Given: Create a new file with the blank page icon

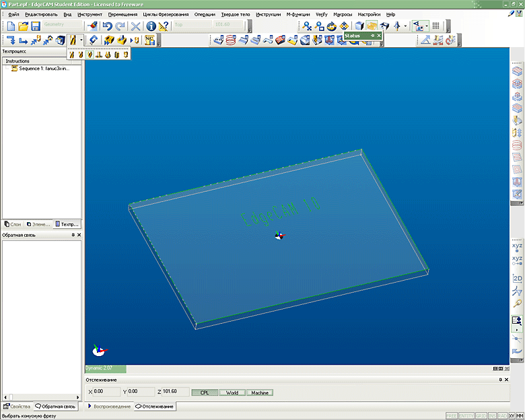Looking at the screenshot, I should tap(11, 26).
